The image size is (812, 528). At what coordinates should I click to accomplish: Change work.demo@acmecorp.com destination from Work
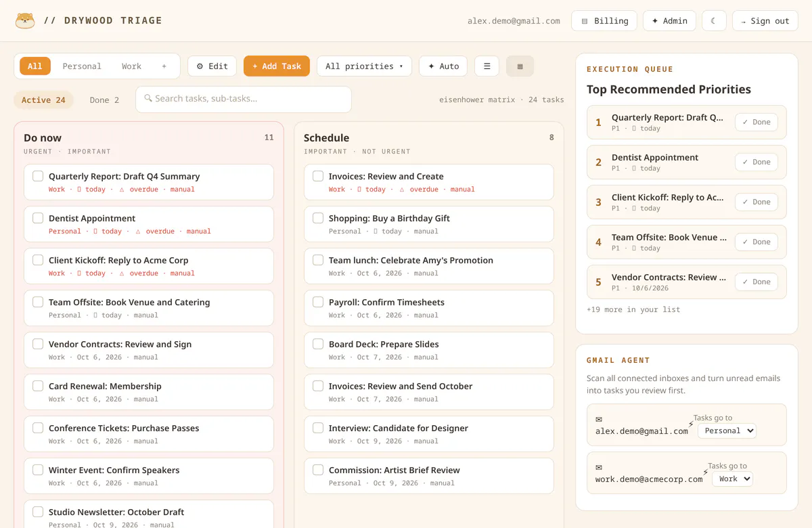tap(732, 479)
